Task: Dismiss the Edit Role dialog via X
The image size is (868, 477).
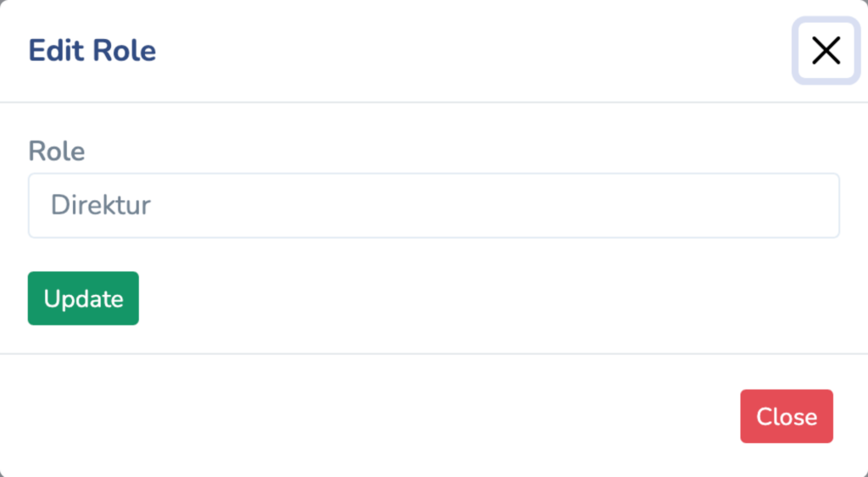Action: pyautogui.click(x=826, y=51)
